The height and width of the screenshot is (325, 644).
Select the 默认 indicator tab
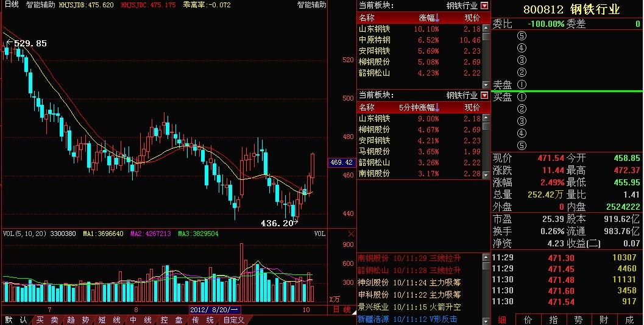click(x=16, y=320)
